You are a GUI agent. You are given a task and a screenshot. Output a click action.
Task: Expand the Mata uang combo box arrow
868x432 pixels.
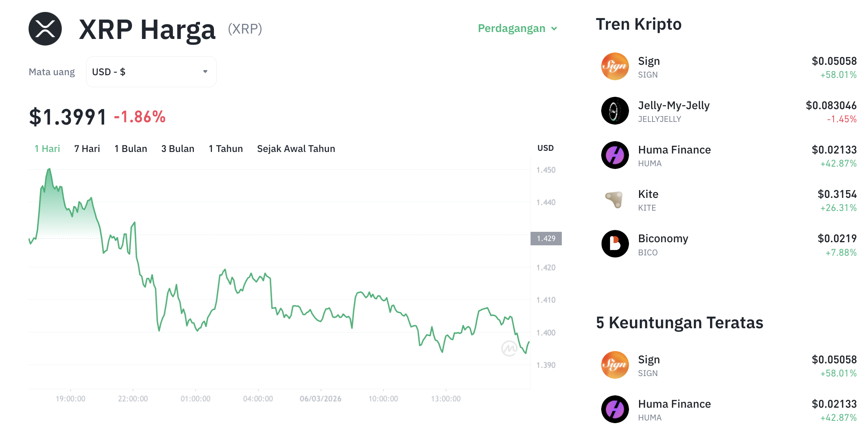click(x=206, y=71)
